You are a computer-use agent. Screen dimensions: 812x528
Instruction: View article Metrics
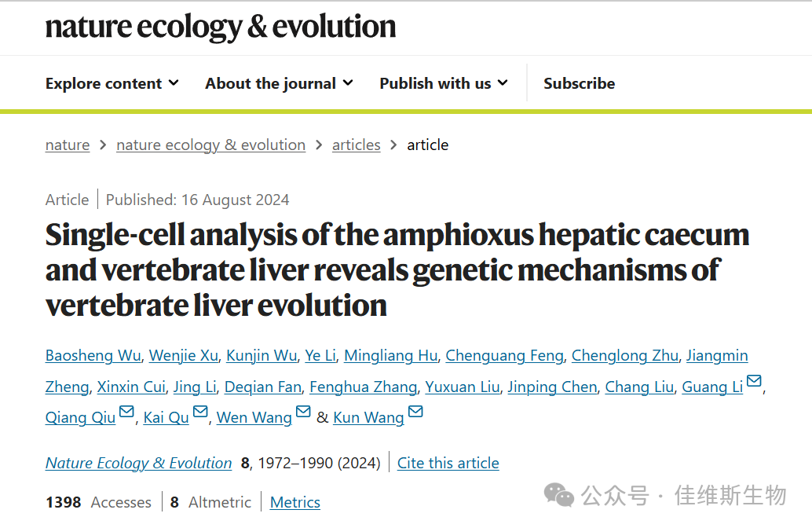(294, 502)
